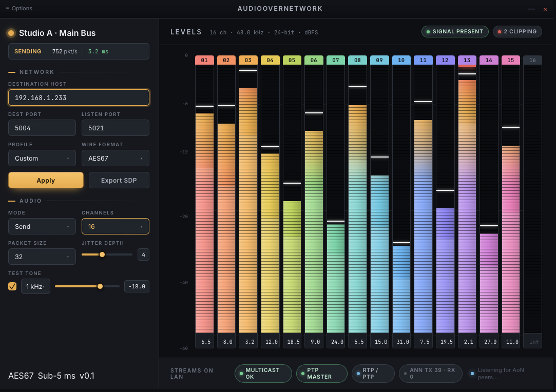
Task: Select channel 05 header label
Action: (x=292, y=60)
